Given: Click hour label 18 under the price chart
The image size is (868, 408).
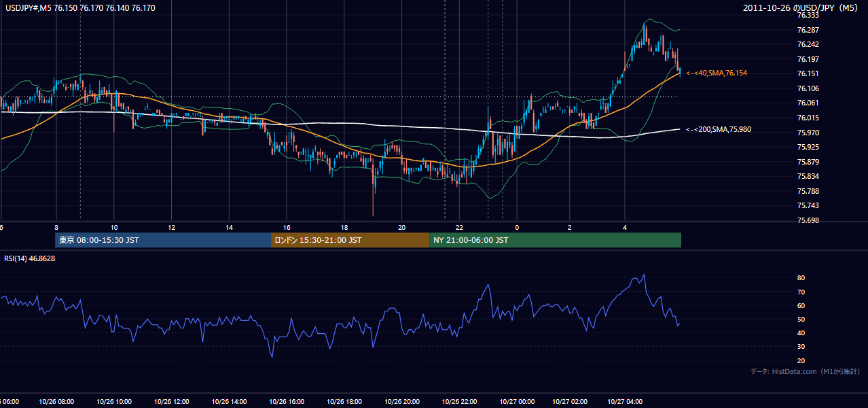Looking at the screenshot, I should 344,227.
